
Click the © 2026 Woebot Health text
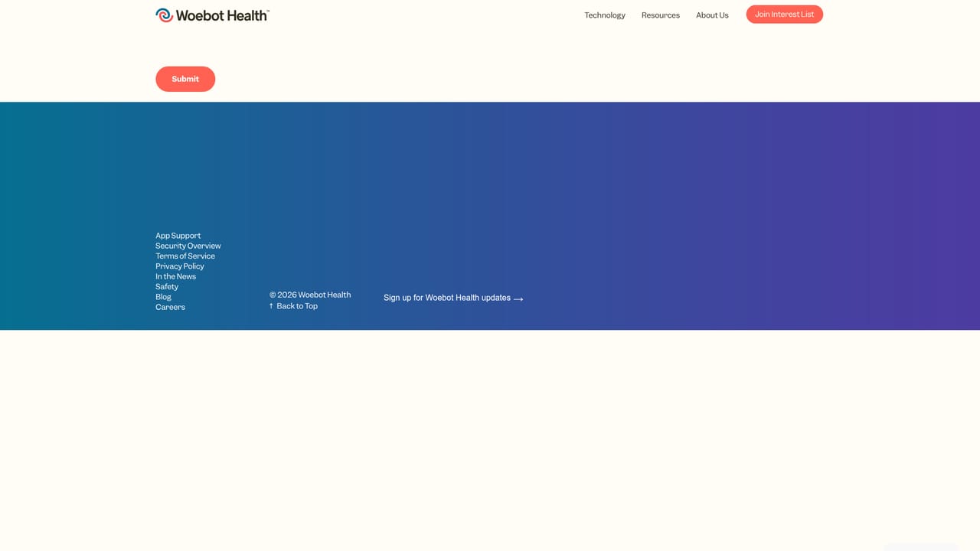(x=310, y=295)
